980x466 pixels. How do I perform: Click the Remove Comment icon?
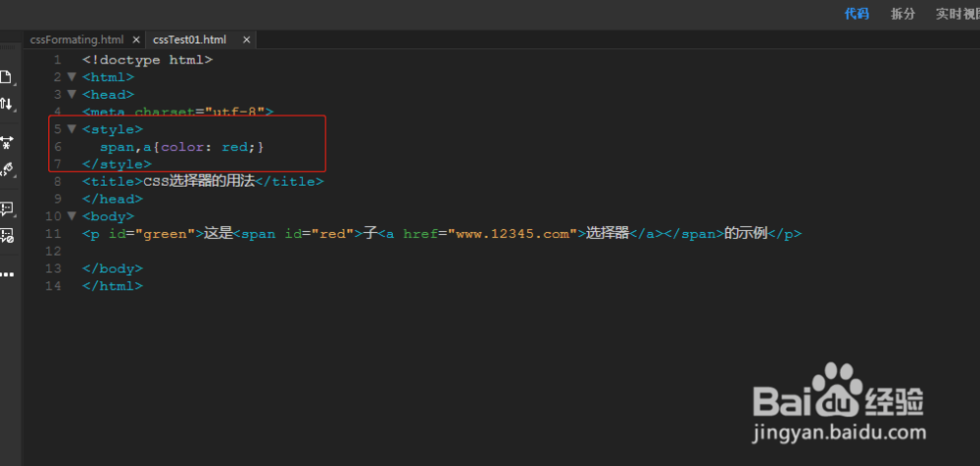tap(6, 236)
